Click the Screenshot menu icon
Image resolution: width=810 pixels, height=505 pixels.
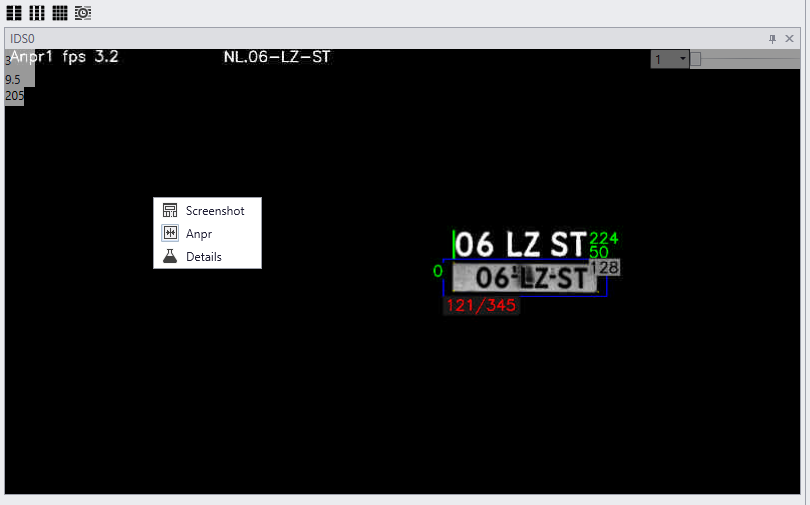[170, 211]
